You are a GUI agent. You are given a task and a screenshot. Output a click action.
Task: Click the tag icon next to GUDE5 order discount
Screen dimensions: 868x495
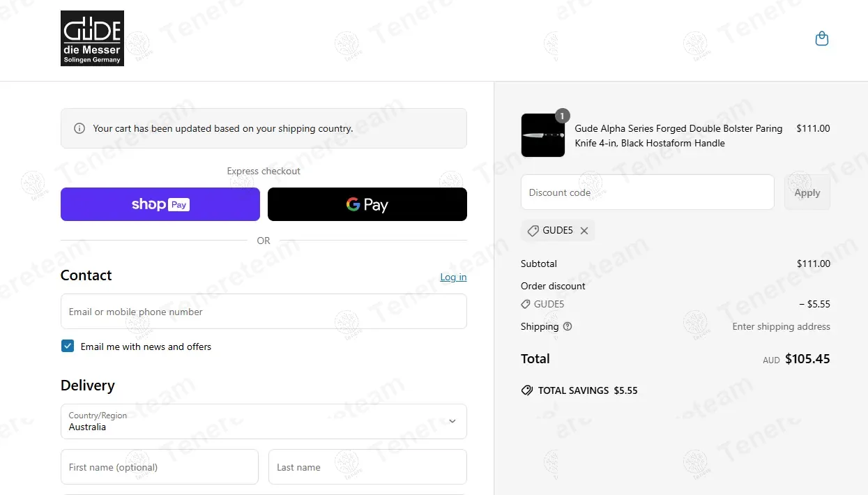[526, 304]
